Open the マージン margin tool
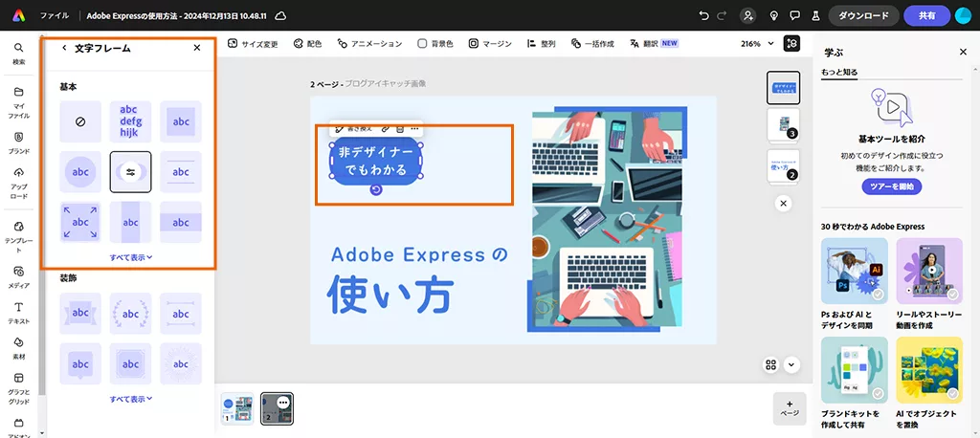This screenshot has width=980, height=438. tap(490, 44)
